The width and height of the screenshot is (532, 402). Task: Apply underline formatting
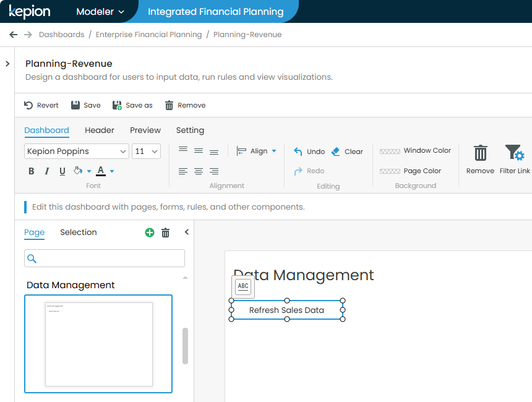62,171
